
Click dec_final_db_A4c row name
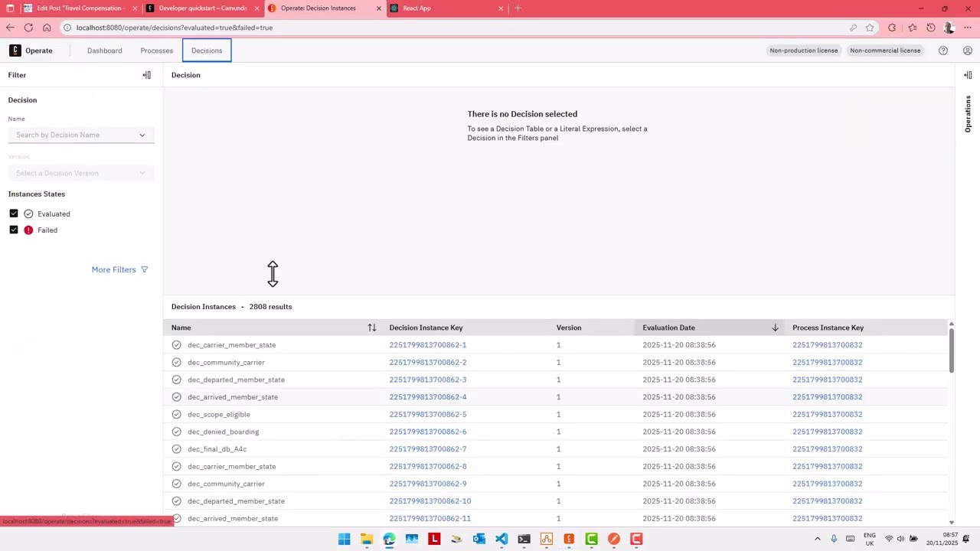(x=217, y=449)
